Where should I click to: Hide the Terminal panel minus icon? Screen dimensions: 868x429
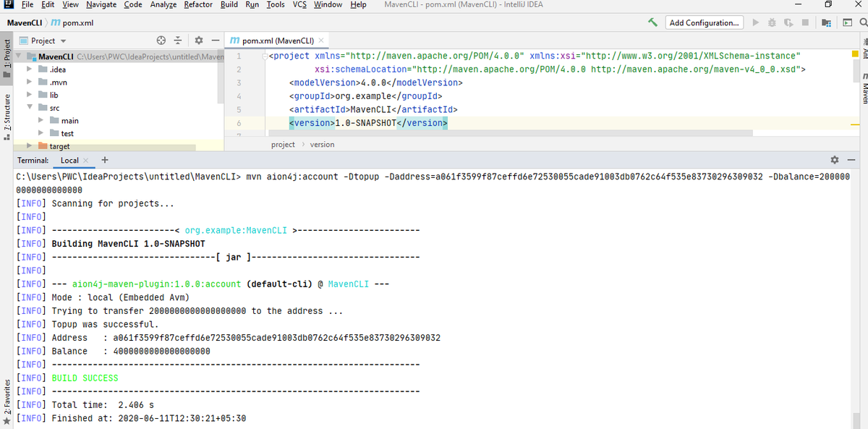851,160
